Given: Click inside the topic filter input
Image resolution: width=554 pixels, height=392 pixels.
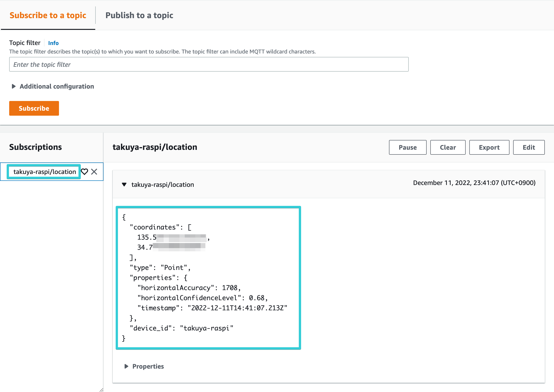Looking at the screenshot, I should 209,64.
